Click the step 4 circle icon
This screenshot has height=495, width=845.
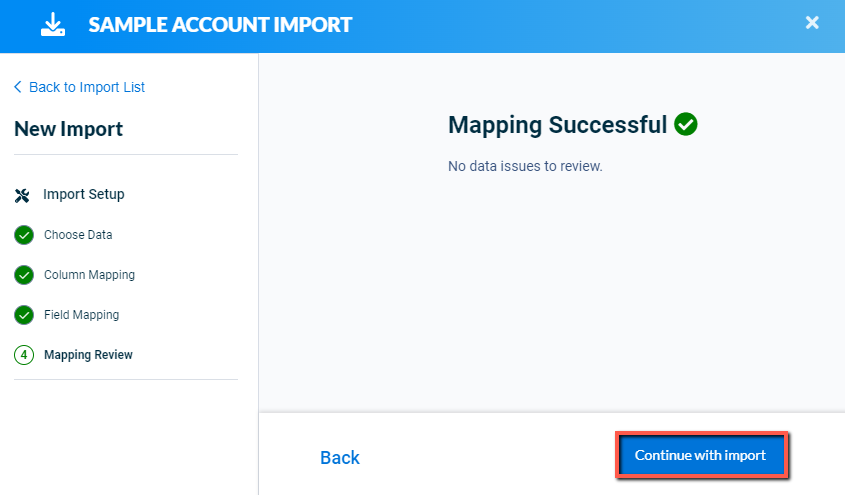[24, 355]
